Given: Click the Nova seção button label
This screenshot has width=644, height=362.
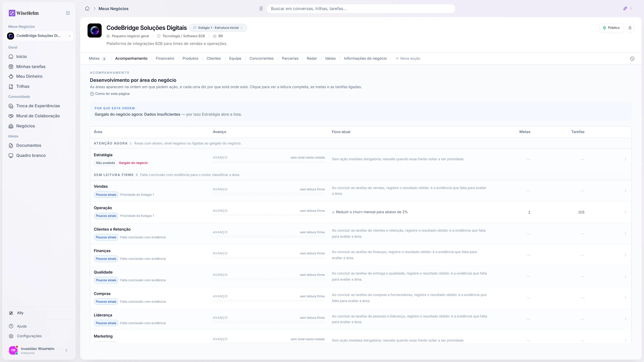Looking at the screenshot, I should [x=410, y=58].
